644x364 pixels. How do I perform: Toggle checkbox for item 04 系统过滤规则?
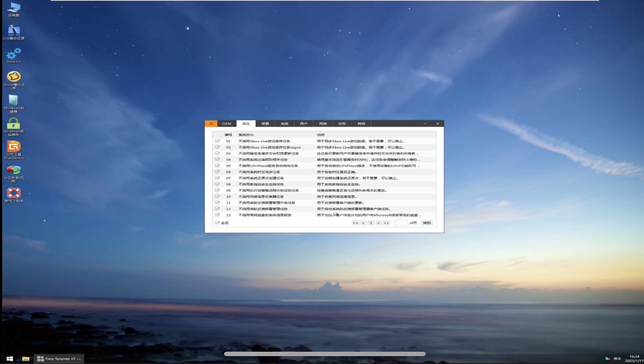click(x=217, y=160)
